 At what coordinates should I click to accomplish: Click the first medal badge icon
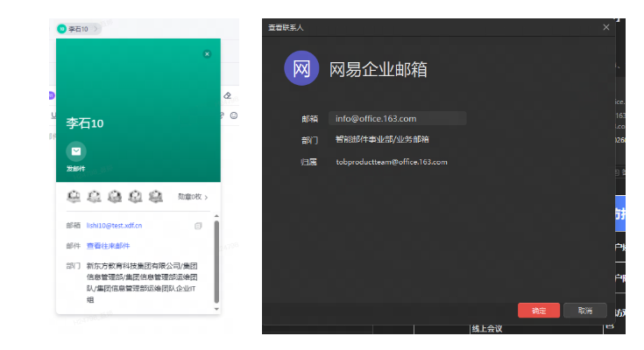74,197
